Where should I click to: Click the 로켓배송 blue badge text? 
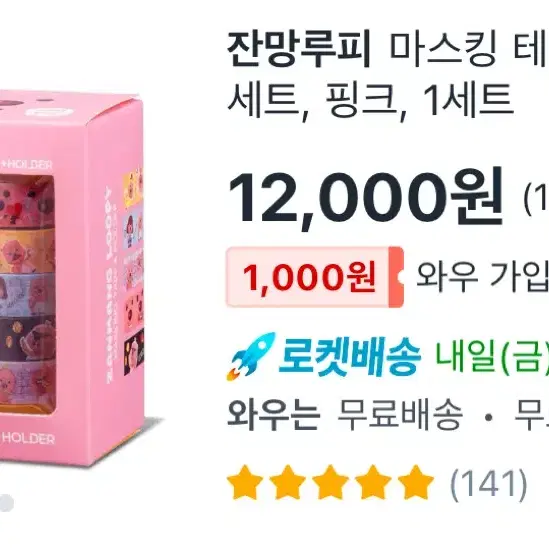point(349,356)
